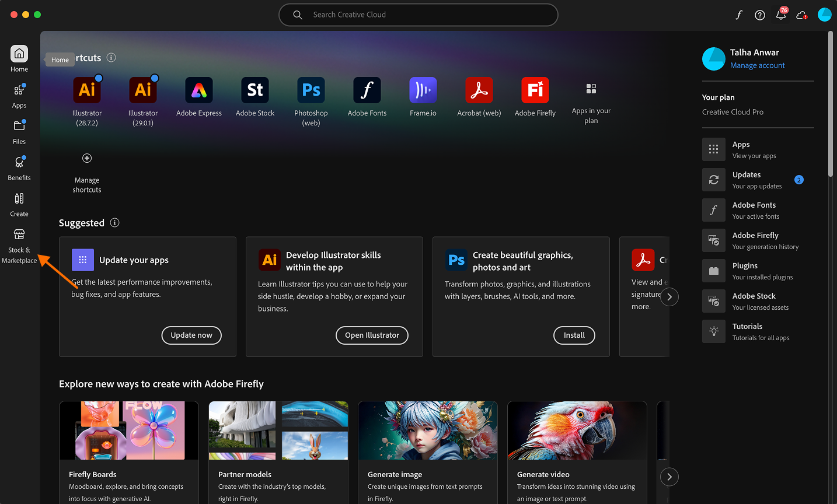Open the Generate video thumbnail
Image resolution: width=837 pixels, height=504 pixels.
(577, 430)
